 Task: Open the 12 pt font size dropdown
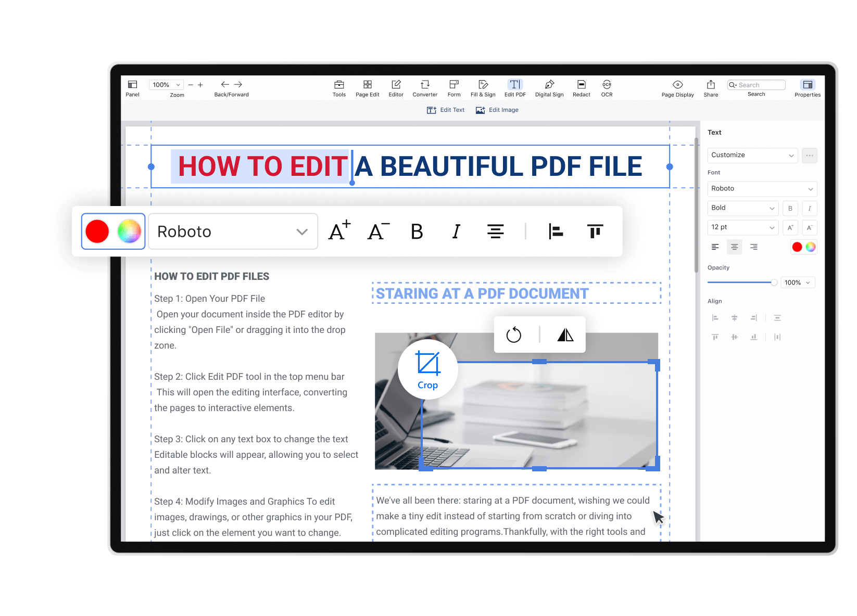743,227
